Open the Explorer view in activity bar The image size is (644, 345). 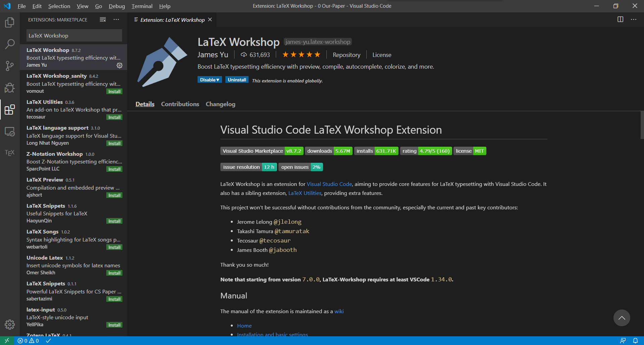[x=10, y=22]
